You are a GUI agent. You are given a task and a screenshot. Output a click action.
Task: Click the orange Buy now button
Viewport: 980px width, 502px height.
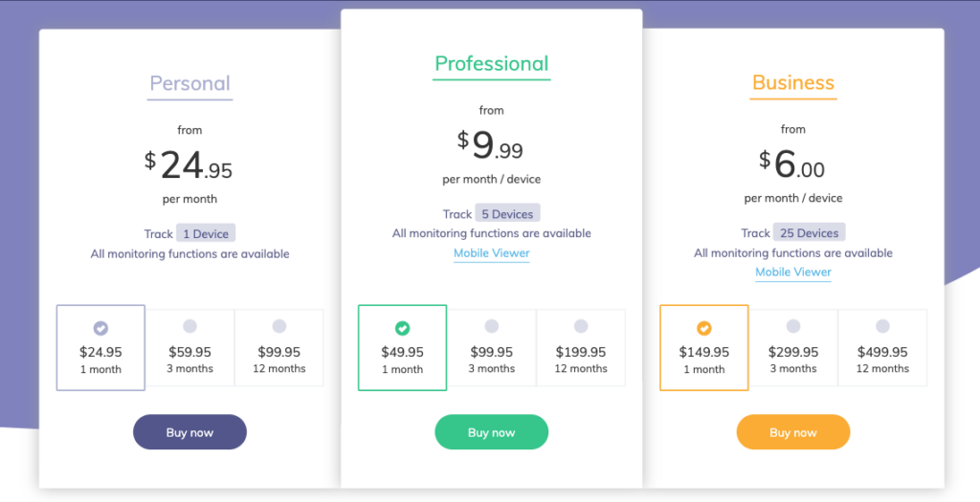point(793,432)
